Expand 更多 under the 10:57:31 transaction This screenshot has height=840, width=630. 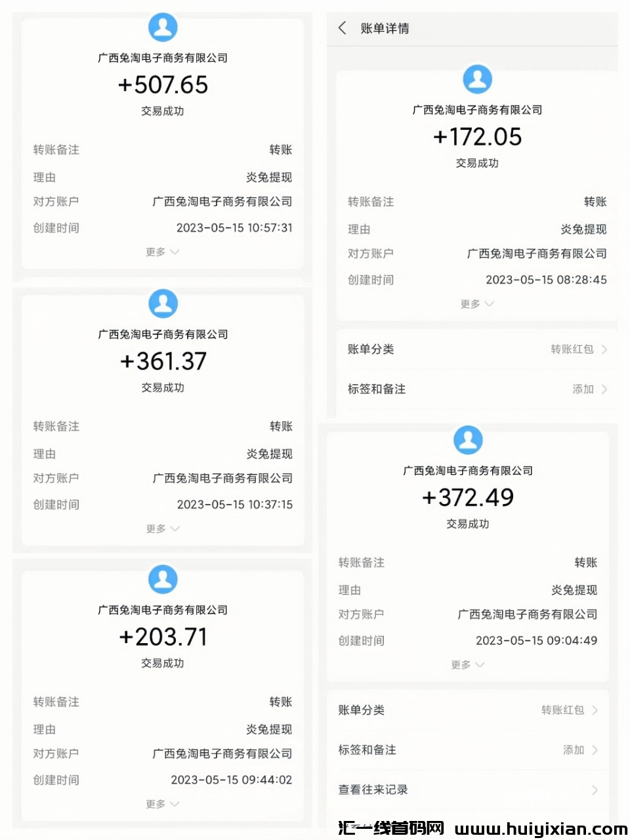162,252
